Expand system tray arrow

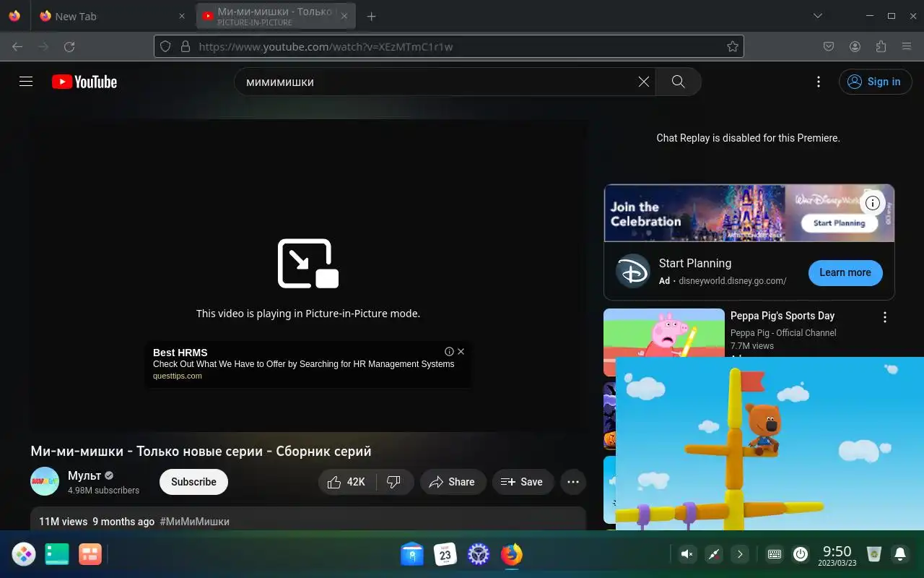click(739, 554)
